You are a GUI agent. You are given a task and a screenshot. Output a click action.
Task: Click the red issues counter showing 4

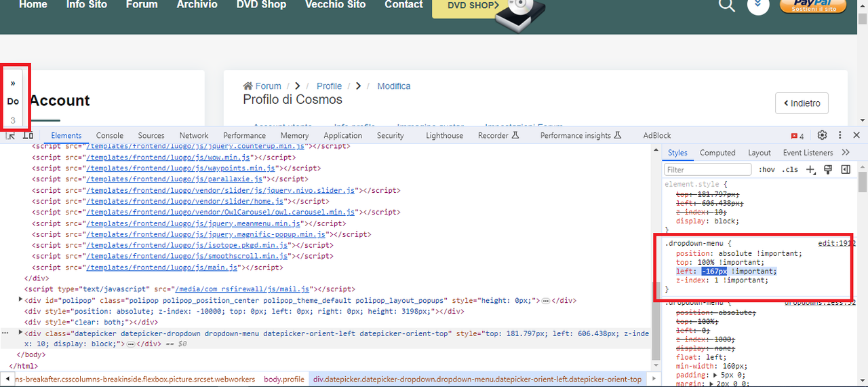[797, 136]
